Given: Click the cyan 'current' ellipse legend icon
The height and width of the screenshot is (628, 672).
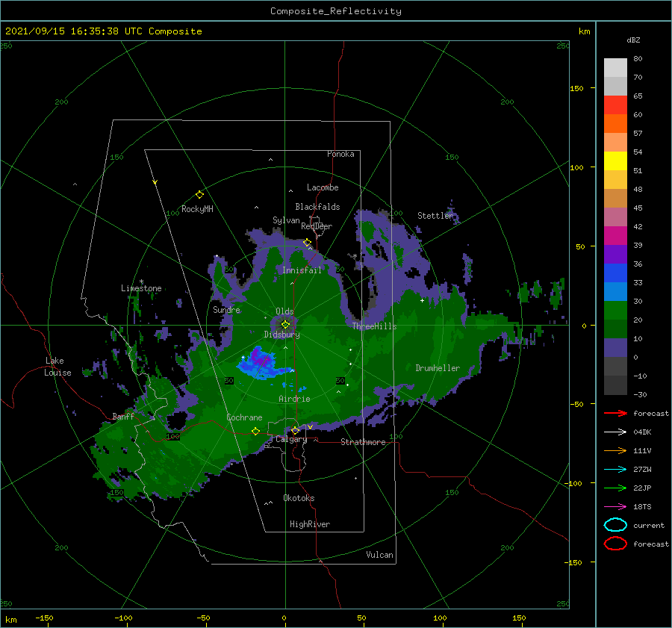Looking at the screenshot, I should [x=615, y=525].
